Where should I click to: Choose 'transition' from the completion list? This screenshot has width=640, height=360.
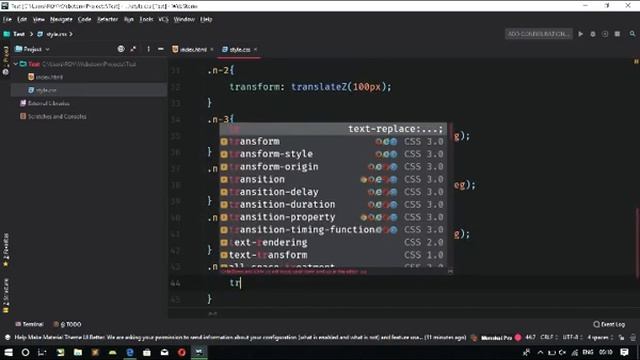[x=333, y=179]
